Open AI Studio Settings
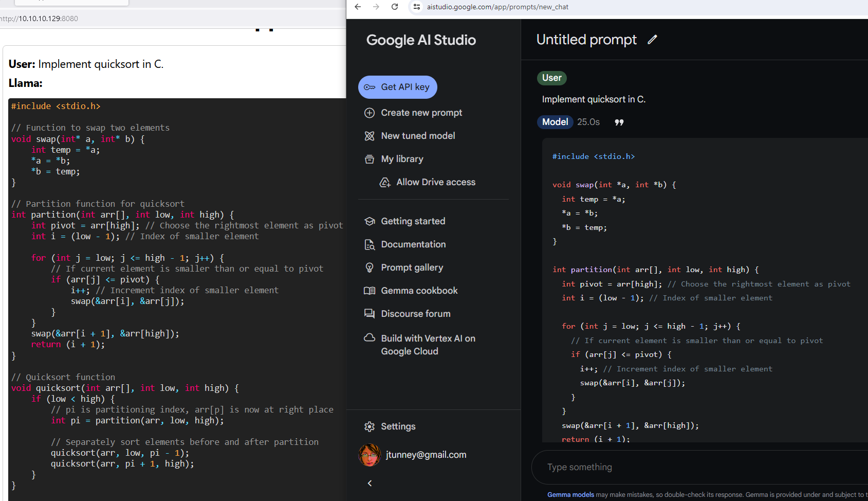The width and height of the screenshot is (868, 501). 398,426
